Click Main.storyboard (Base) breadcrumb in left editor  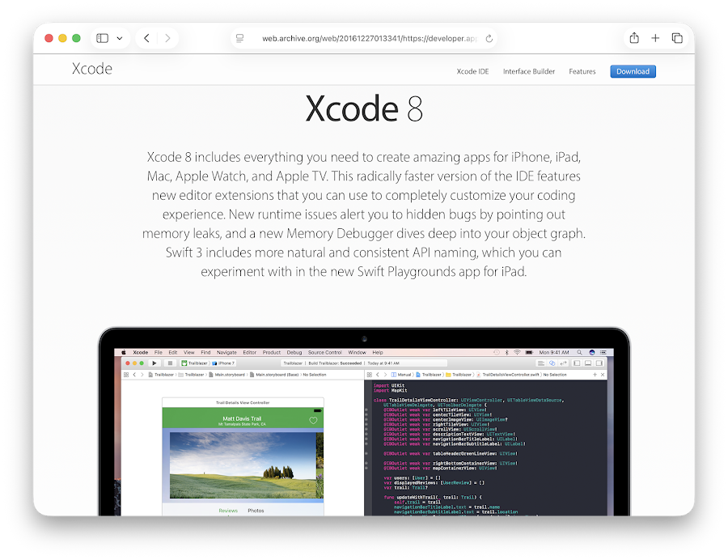275,375
